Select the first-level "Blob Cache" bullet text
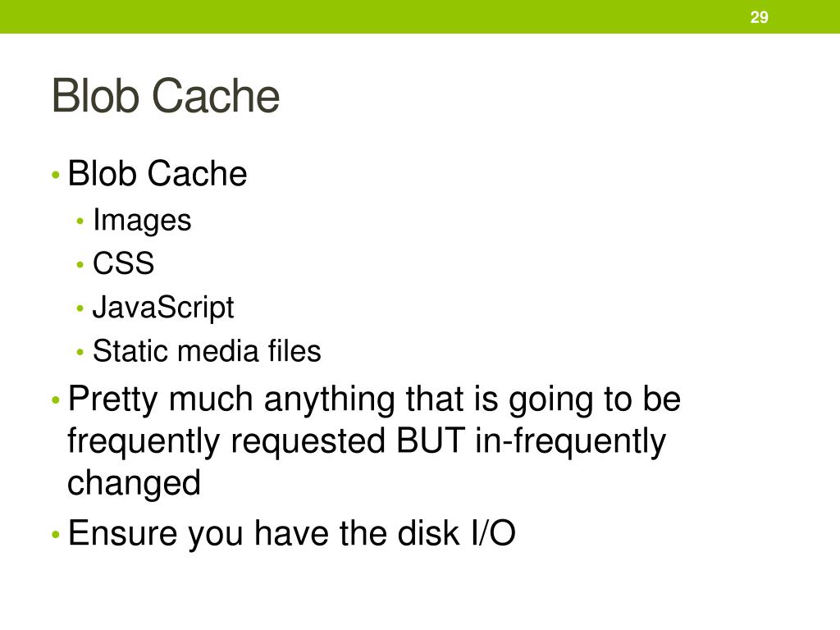Screen dimensions: 840x630 tap(157, 174)
